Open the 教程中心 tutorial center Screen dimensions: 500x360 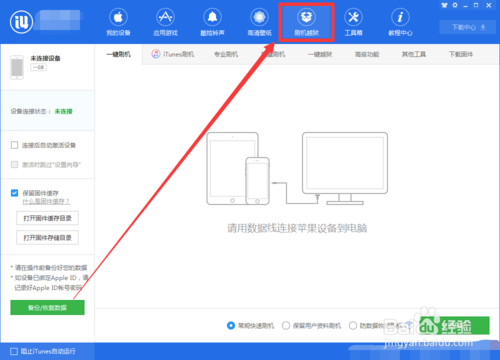pyautogui.click(x=400, y=22)
